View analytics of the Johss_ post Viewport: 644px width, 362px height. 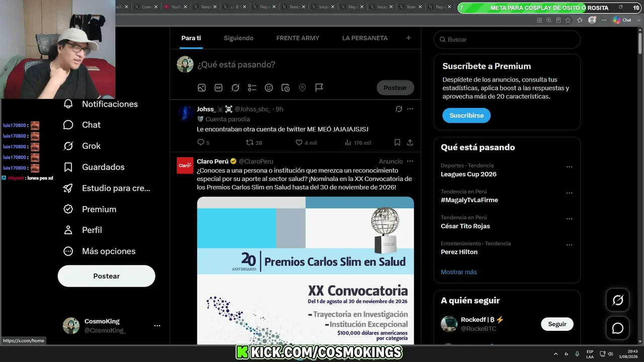coord(358,143)
